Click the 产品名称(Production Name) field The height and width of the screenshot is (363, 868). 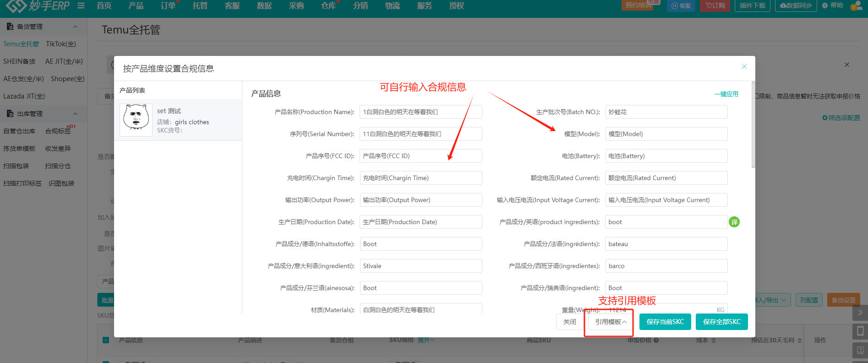tap(421, 112)
